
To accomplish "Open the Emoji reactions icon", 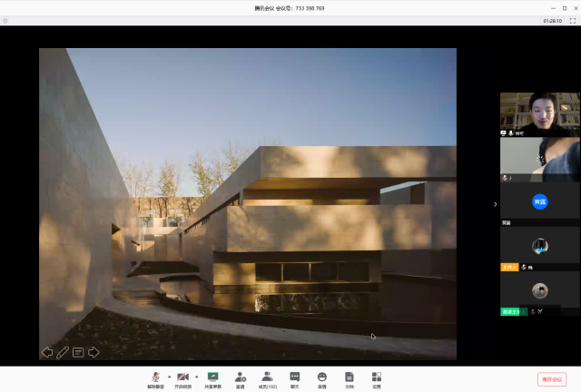I will (x=321, y=377).
